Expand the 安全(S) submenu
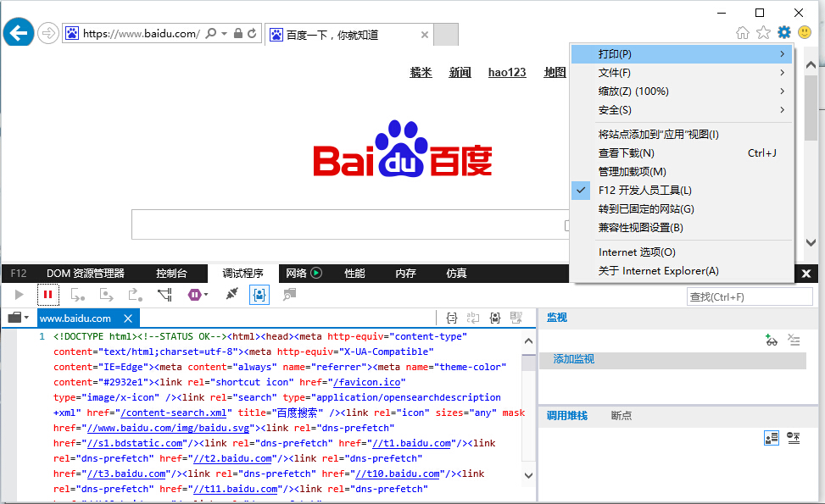The width and height of the screenshot is (825, 504). click(682, 110)
